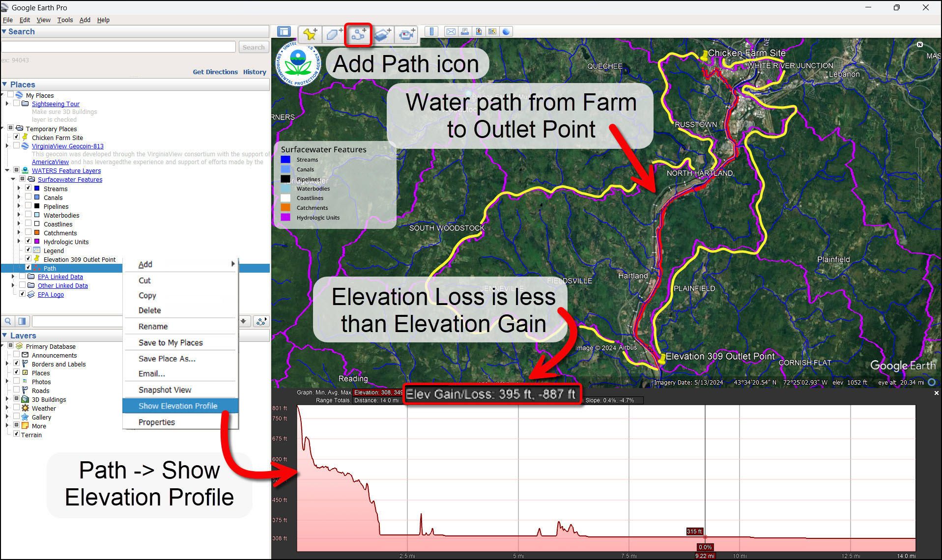
Task: Open the File menu
Action: (8, 20)
